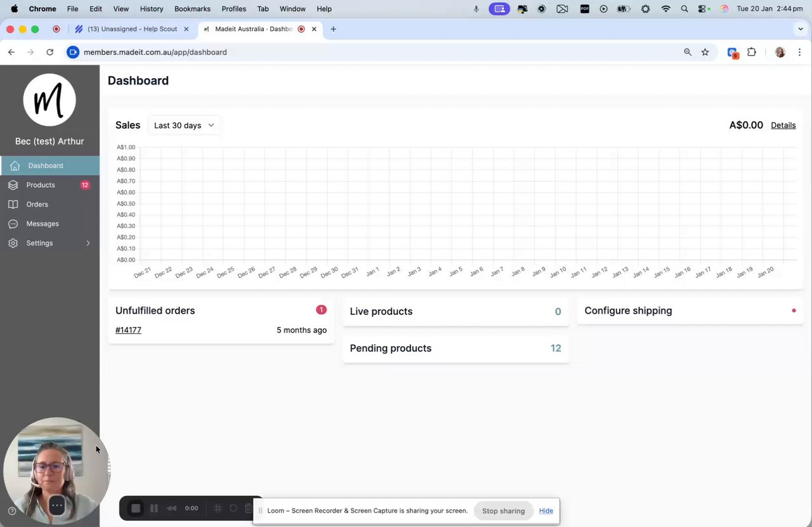This screenshot has height=527, width=812.
Task: Pause the Loom recording
Action: [154, 508]
